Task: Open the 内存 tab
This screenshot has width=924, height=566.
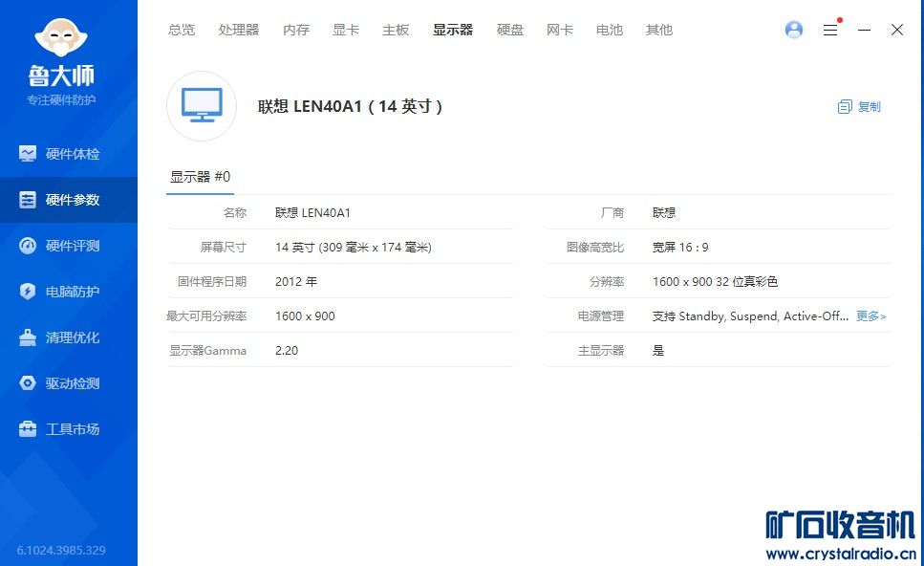Action: [296, 30]
